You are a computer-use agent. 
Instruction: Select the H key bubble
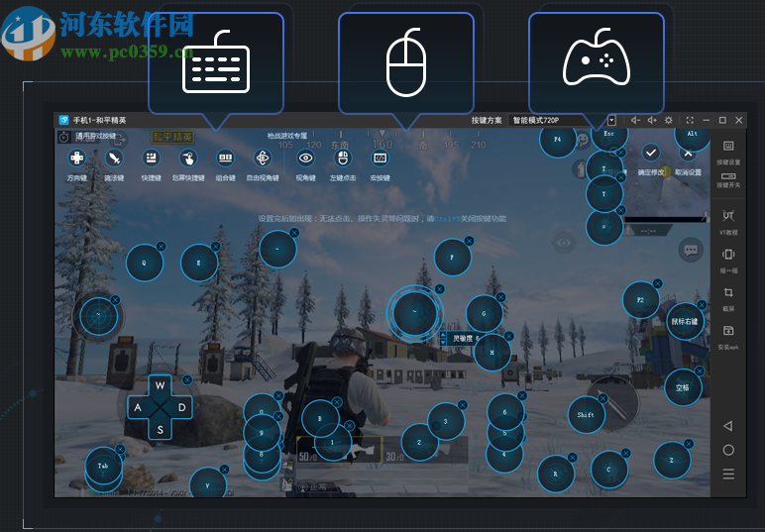click(492, 352)
